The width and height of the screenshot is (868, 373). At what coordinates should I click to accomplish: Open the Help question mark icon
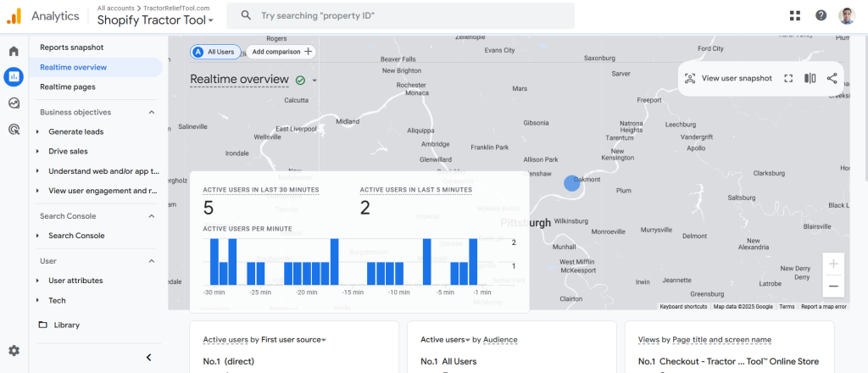[821, 15]
